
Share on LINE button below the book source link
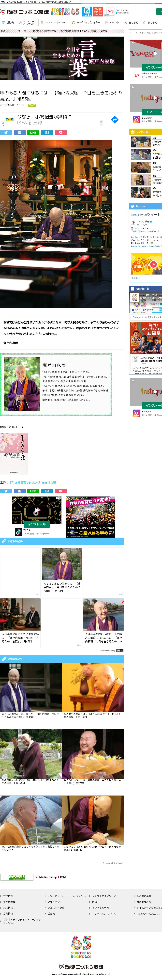pos(33,491)
